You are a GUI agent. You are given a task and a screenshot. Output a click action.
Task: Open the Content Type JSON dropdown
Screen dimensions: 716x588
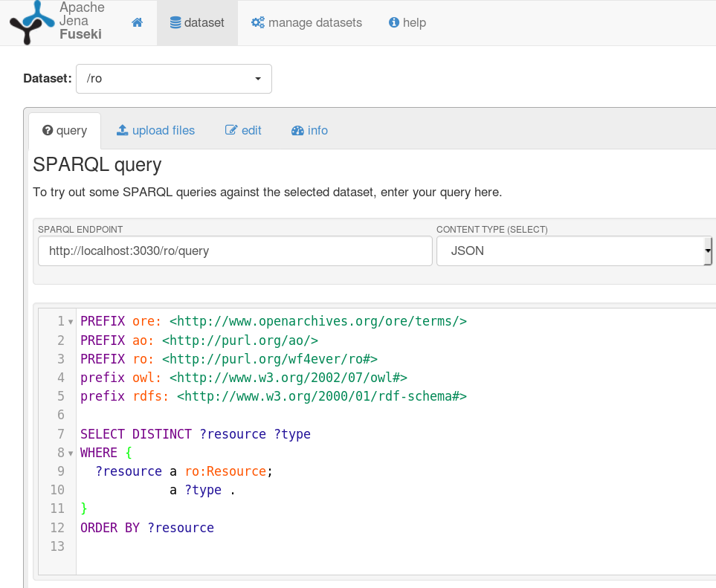pos(574,251)
